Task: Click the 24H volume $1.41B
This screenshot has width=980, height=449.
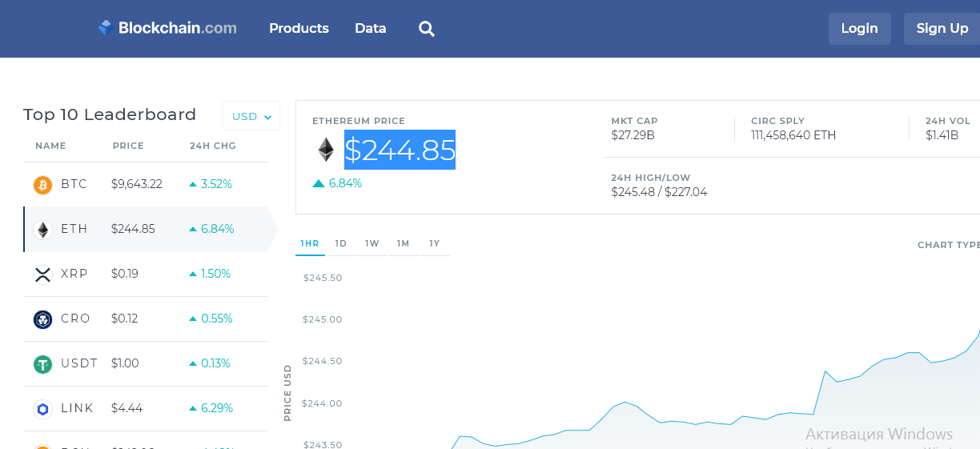Action: coord(942,135)
